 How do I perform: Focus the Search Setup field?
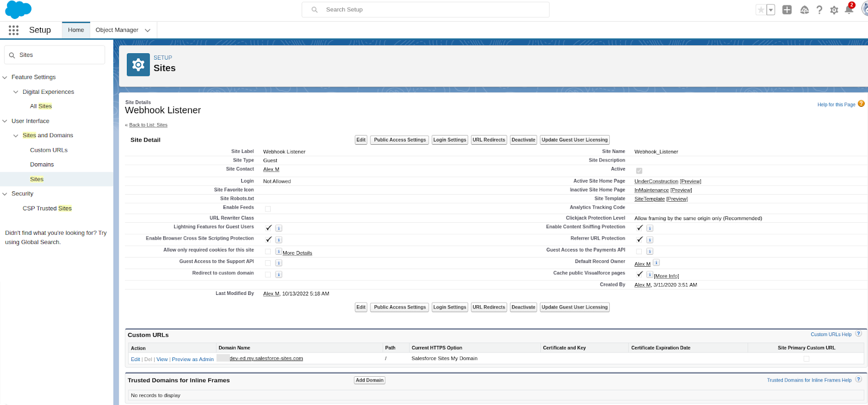425,10
